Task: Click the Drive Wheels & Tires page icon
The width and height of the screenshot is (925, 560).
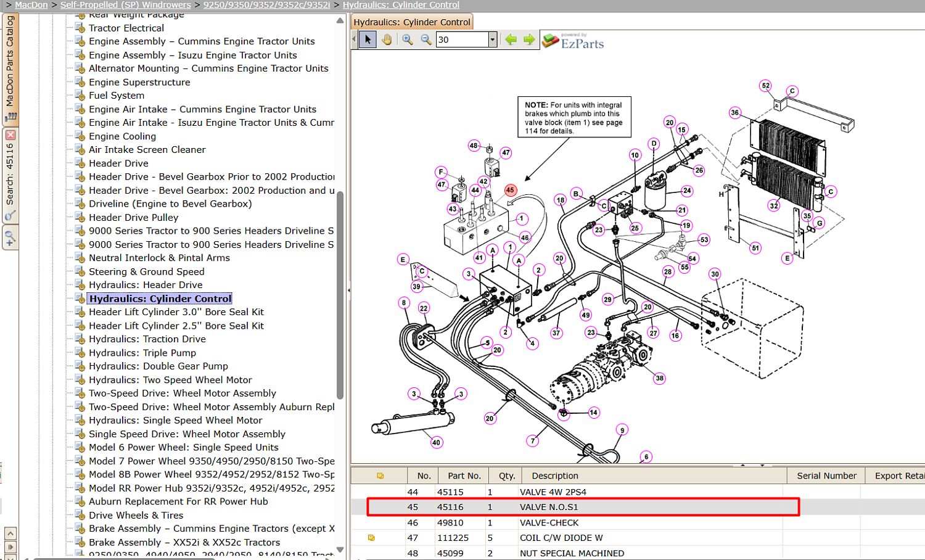Action: click(x=80, y=516)
